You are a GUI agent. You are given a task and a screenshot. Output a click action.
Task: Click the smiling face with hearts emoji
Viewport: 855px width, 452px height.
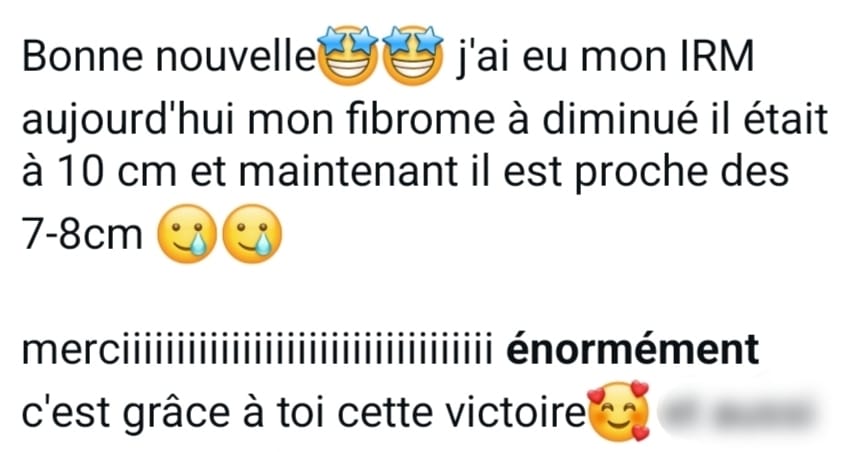619,412
